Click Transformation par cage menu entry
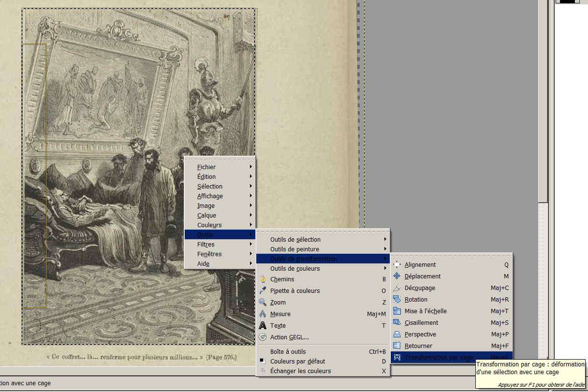 439,358
